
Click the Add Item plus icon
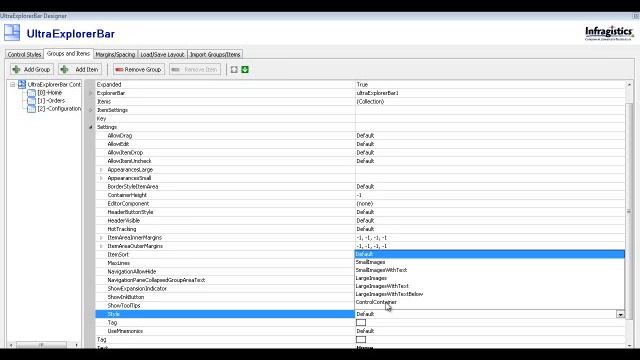64,69
